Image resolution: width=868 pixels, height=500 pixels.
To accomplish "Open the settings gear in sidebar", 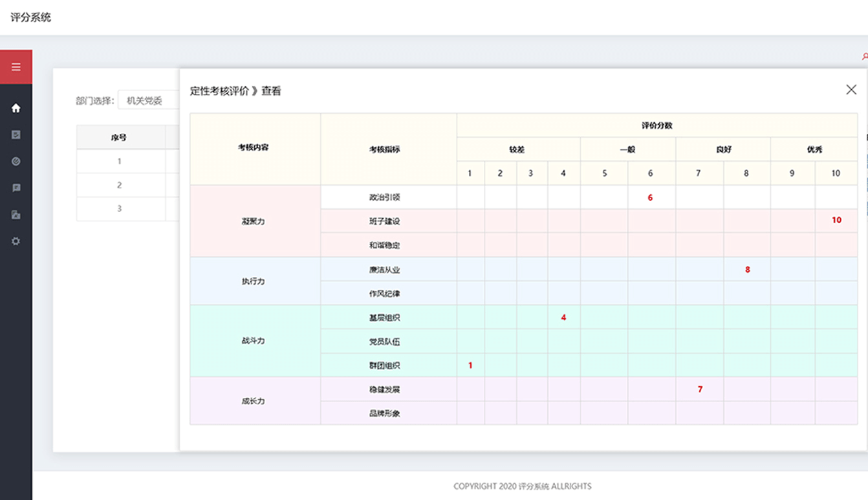I will tap(16, 241).
